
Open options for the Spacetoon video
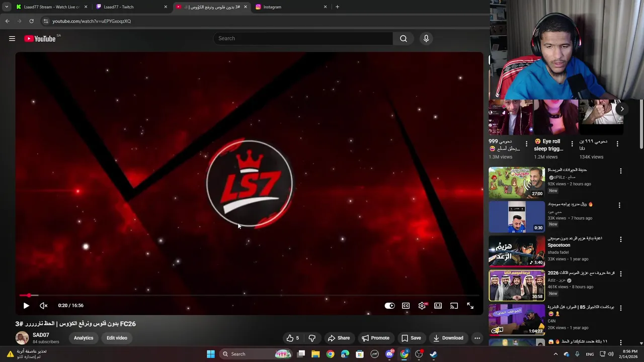coord(620,239)
